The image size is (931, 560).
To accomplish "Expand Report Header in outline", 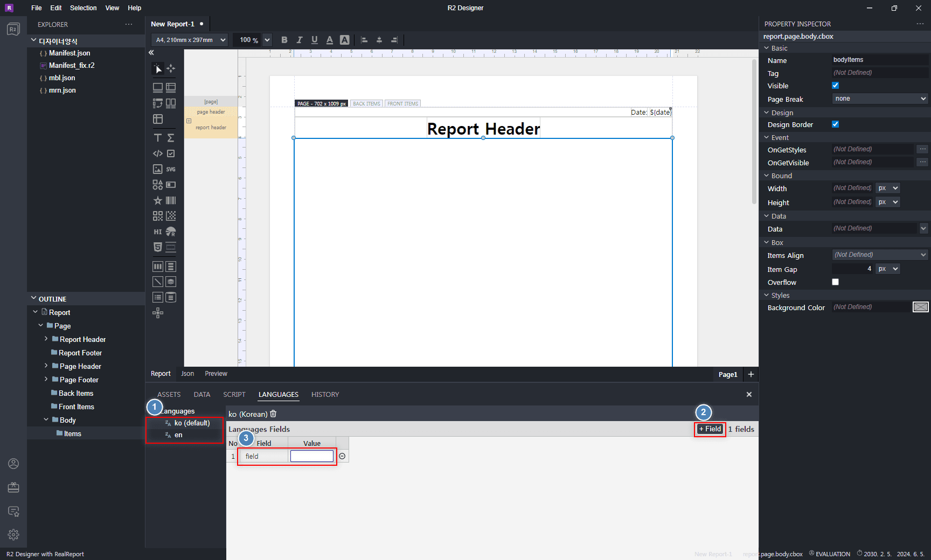I will (x=46, y=339).
